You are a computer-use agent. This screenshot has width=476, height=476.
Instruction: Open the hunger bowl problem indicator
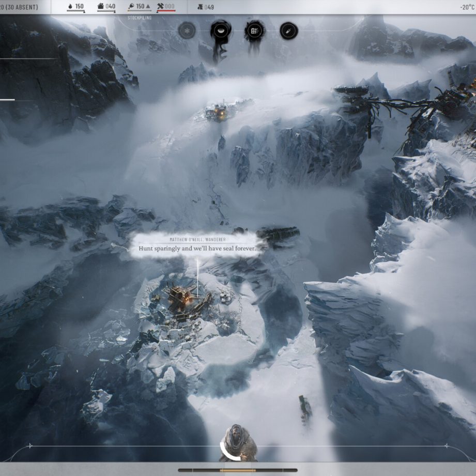(221, 30)
